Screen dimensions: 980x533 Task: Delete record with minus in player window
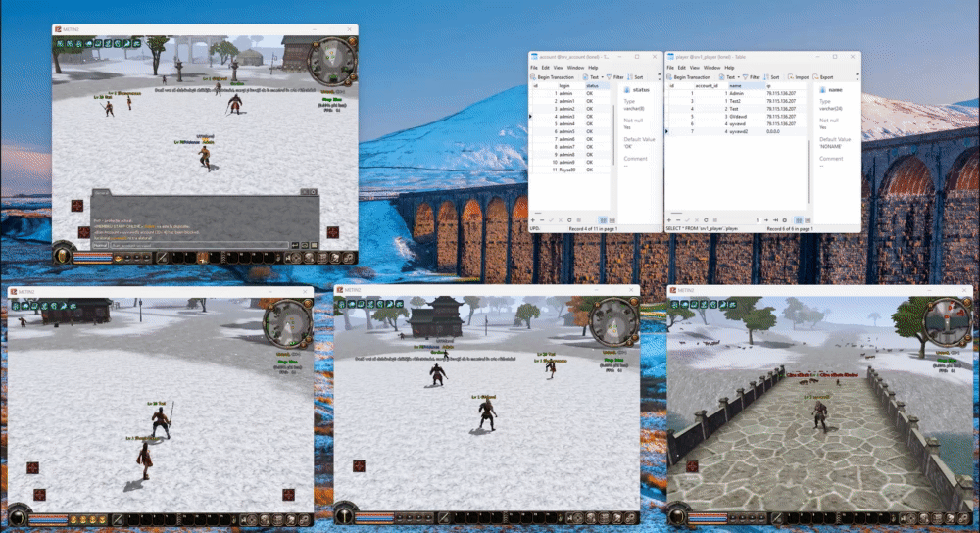click(x=678, y=220)
